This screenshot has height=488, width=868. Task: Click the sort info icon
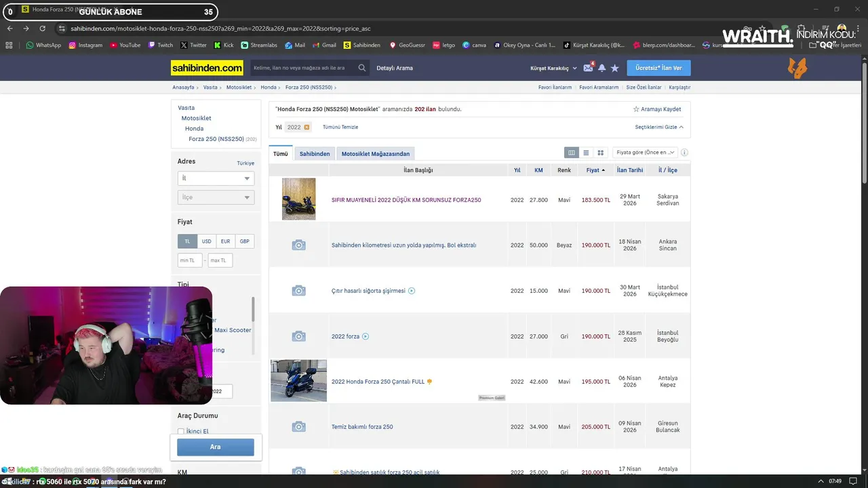[x=684, y=152]
